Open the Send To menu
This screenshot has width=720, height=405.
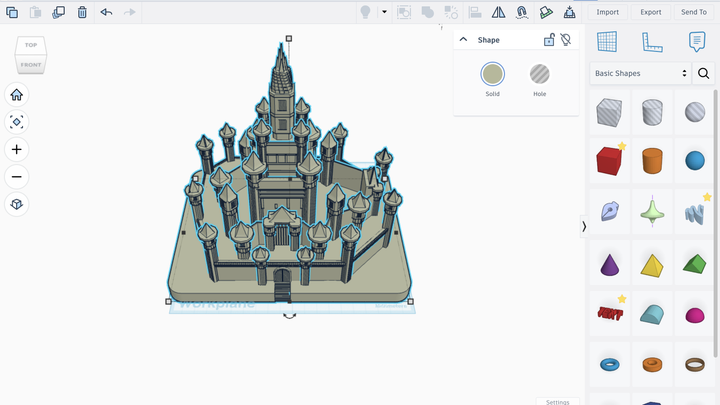pos(694,12)
